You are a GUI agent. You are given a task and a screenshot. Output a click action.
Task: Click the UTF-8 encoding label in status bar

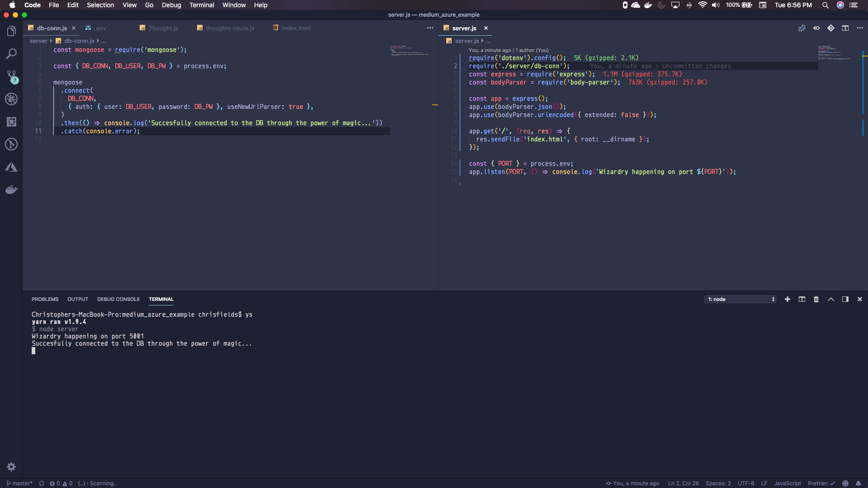coord(745,483)
